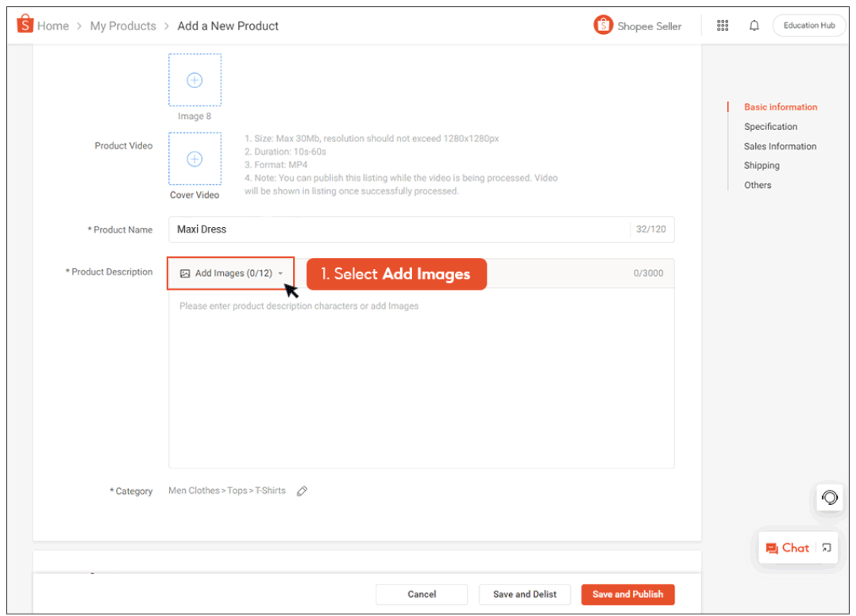Jump to the Specification section
This screenshot has width=856, height=616.
coord(770,126)
